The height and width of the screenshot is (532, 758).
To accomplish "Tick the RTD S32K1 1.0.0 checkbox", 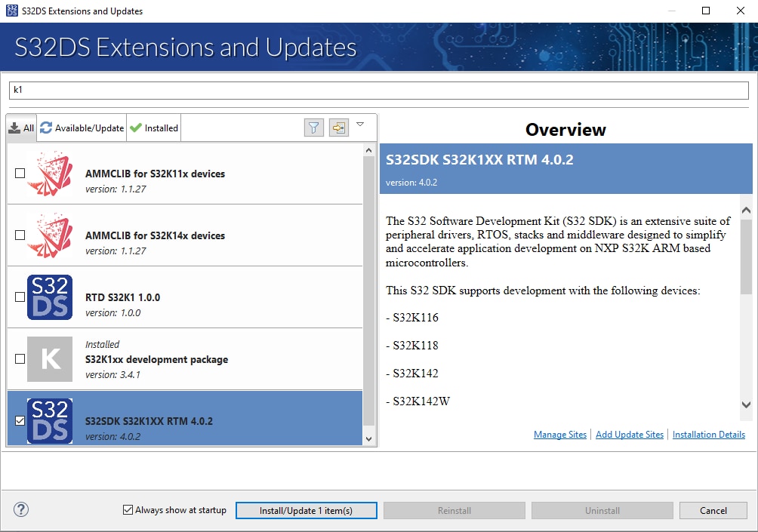I will [x=20, y=297].
